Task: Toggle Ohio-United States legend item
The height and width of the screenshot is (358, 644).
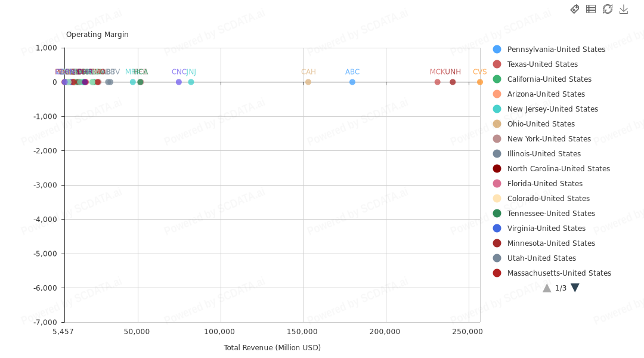Action: (x=540, y=124)
